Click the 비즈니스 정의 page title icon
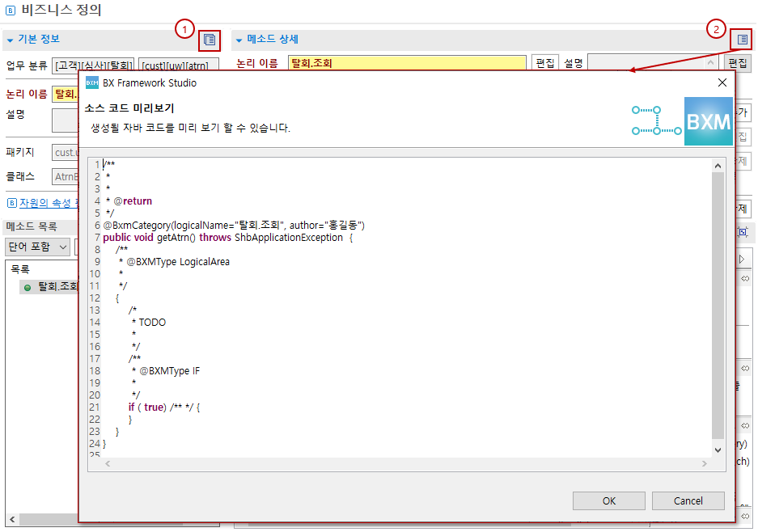This screenshot has width=758, height=532. 11,11
